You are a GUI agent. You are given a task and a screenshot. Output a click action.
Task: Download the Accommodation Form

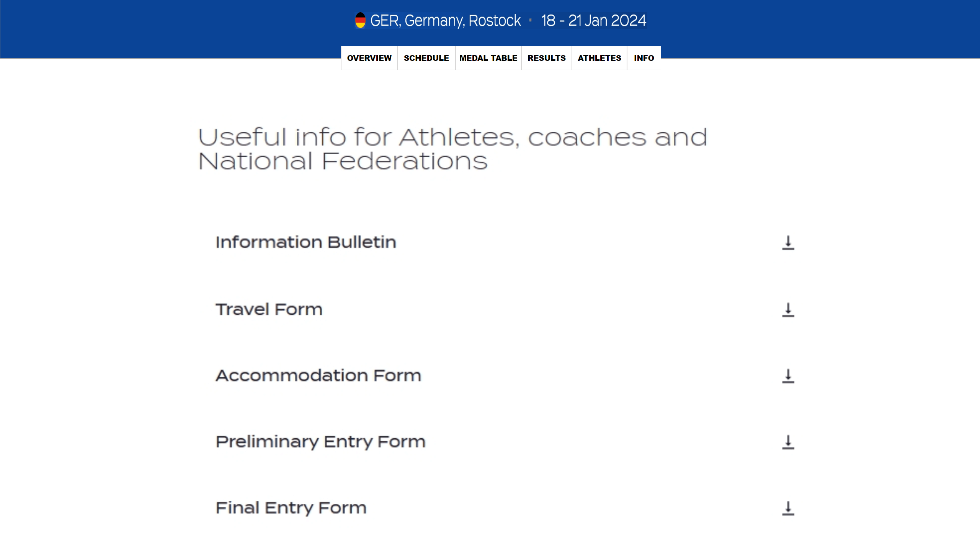coord(788,376)
